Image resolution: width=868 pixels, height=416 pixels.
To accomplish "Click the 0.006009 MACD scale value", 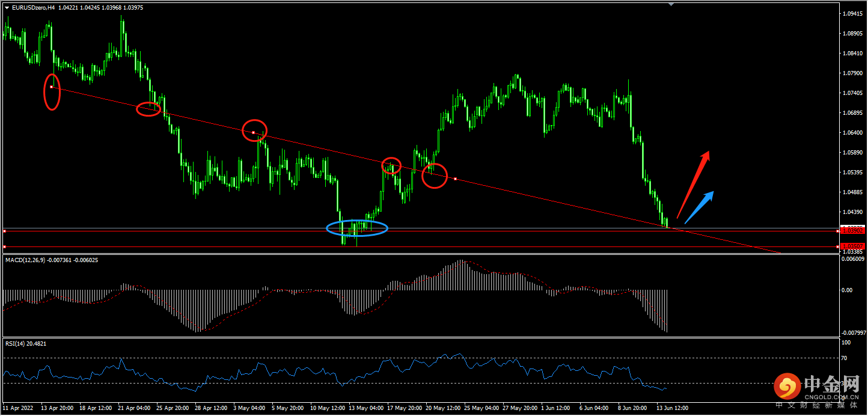I will point(854,259).
